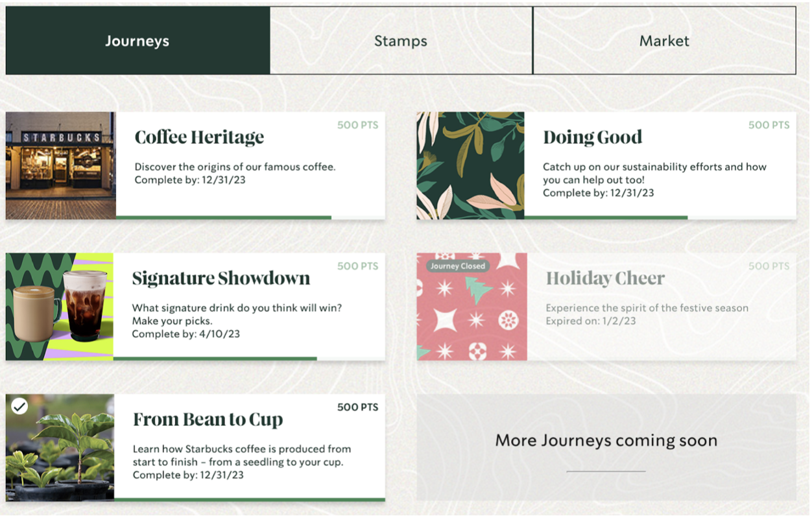
Task: Click the More Journeys coming soon panel
Action: [606, 447]
